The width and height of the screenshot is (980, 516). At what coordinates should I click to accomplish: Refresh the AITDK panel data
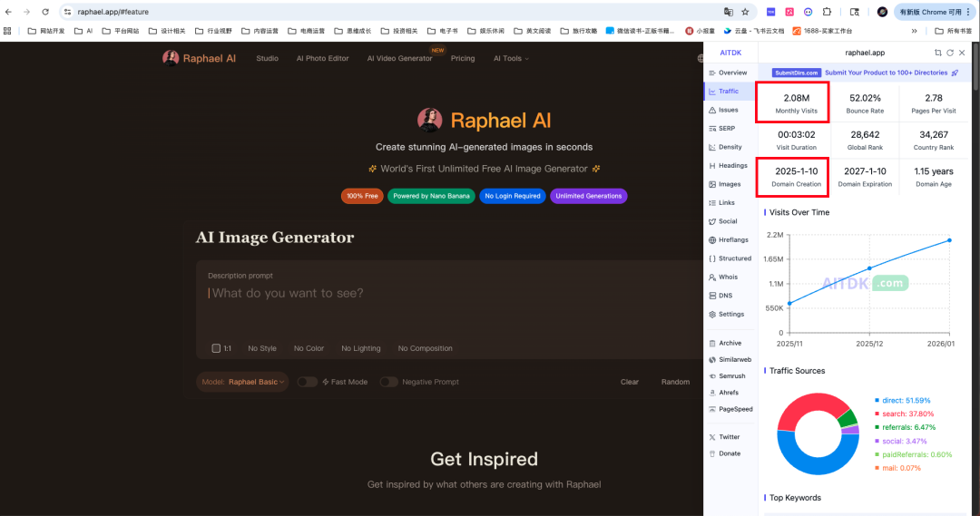[950, 54]
